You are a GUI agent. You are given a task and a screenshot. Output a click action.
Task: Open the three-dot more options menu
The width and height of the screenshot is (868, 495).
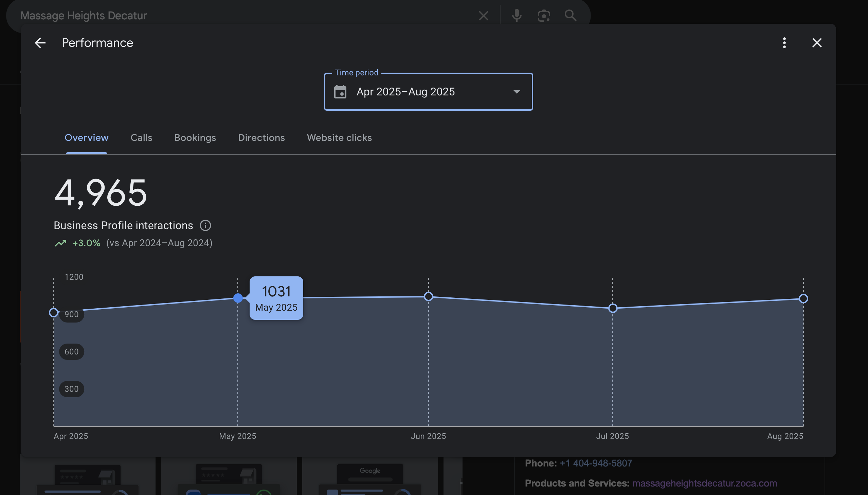[784, 43]
